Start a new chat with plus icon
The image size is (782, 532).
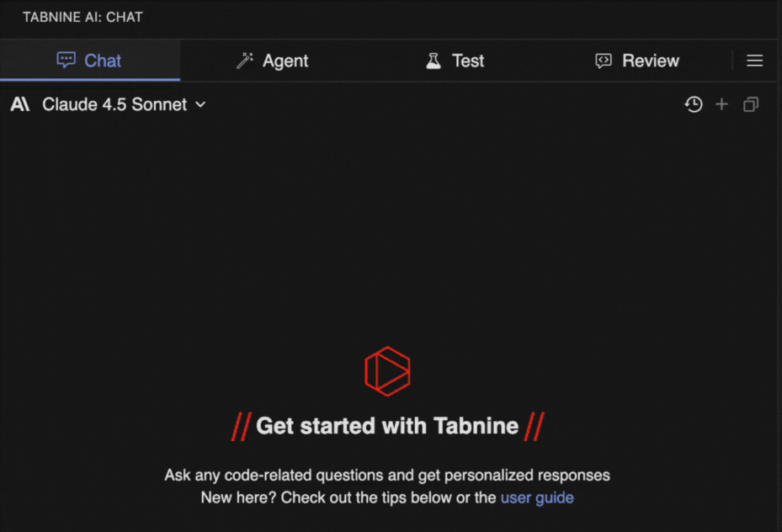tap(721, 104)
